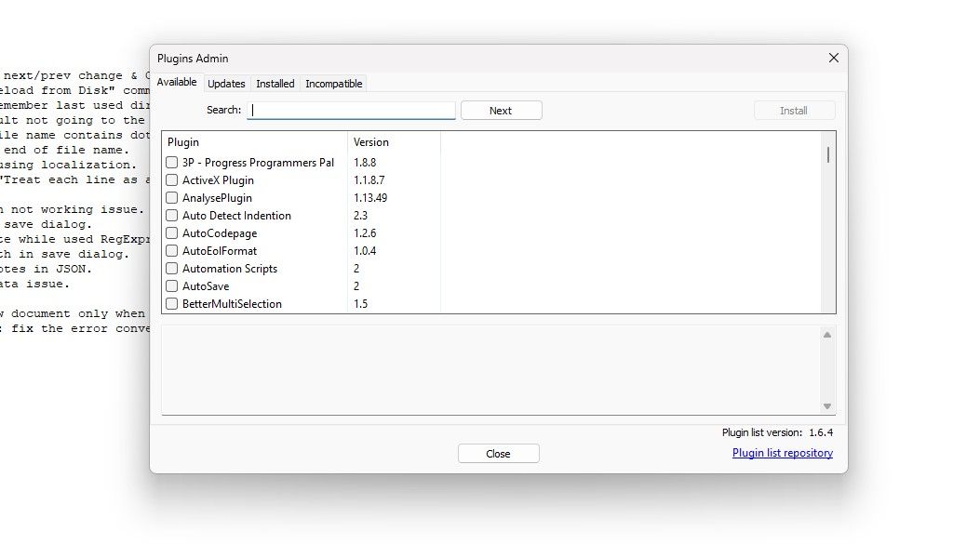Switch to the Updates tab
The width and height of the screenshot is (980, 544).
click(226, 84)
